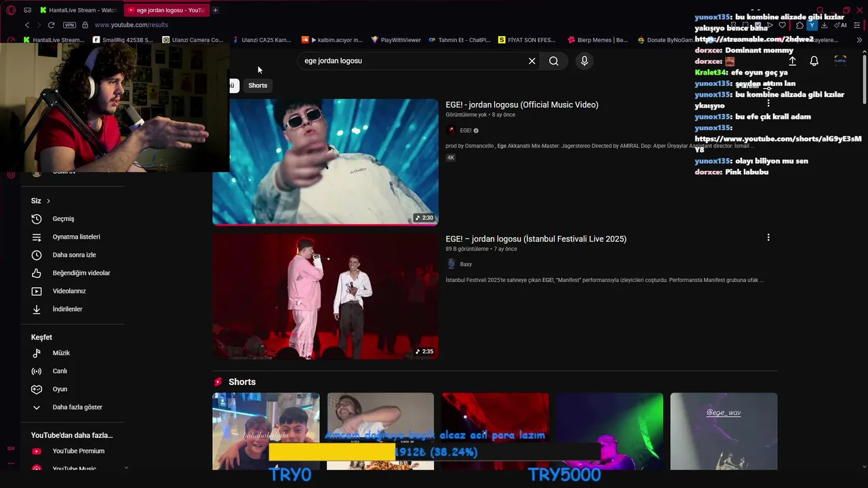Open Müzik under Keşfet
Viewport: 868px width, 488px height.
72,353
